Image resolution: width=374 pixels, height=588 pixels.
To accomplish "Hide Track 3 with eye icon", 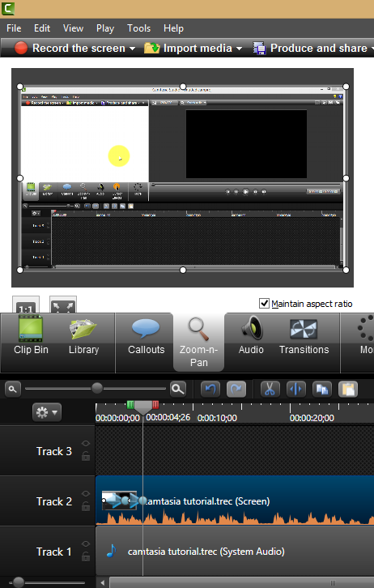I will (86, 444).
